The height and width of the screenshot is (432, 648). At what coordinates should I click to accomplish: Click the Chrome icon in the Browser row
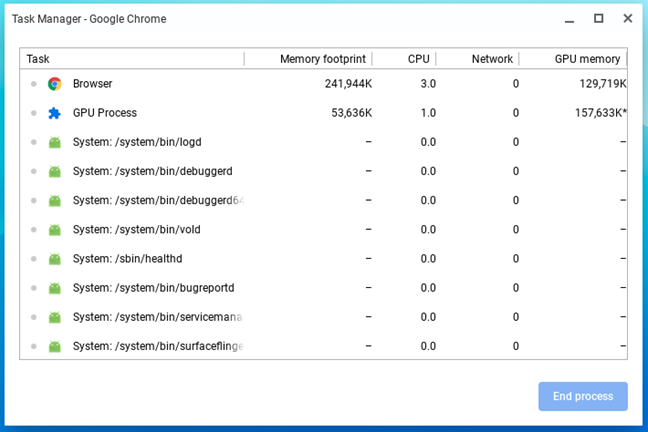tap(55, 84)
